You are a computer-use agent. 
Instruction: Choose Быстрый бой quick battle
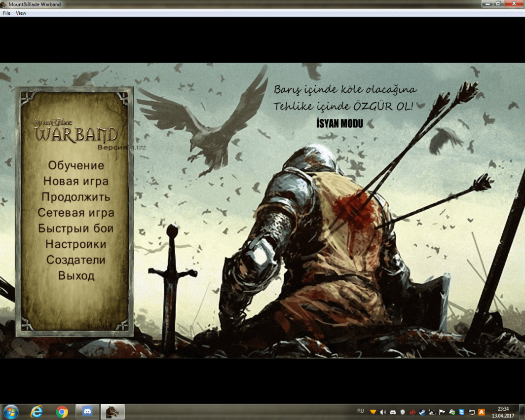click(x=76, y=229)
